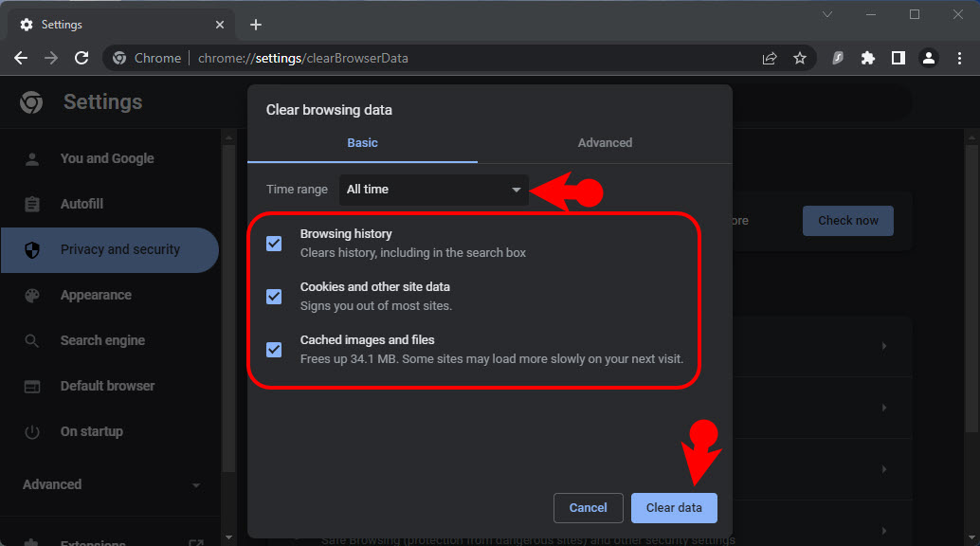Image resolution: width=980 pixels, height=546 pixels.
Task: Close the Settings tab
Action: [219, 25]
